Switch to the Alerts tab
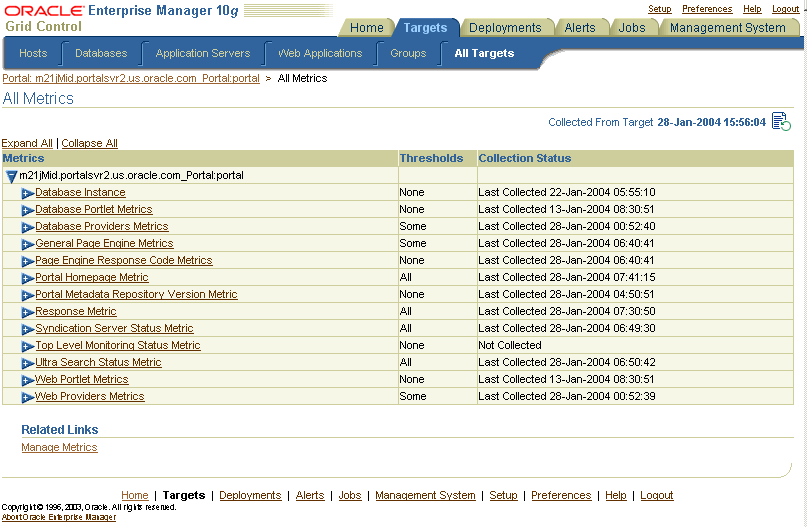The image size is (807, 527). tap(580, 28)
